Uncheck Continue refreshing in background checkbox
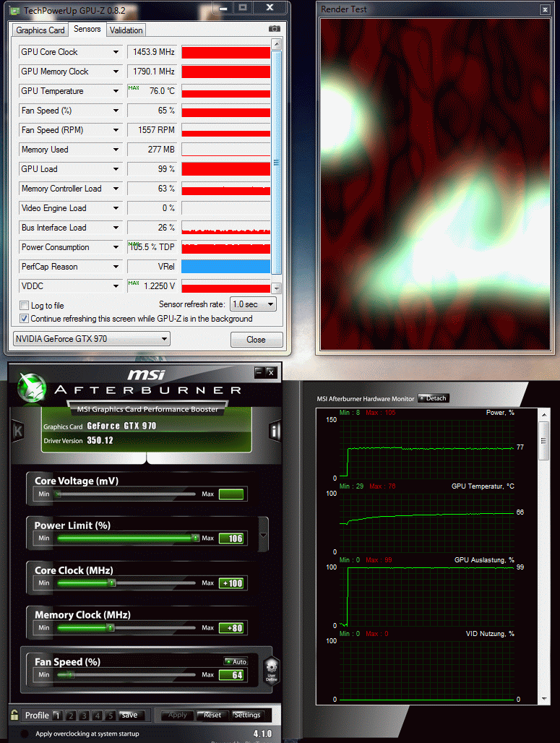The image size is (560, 743). point(24,319)
